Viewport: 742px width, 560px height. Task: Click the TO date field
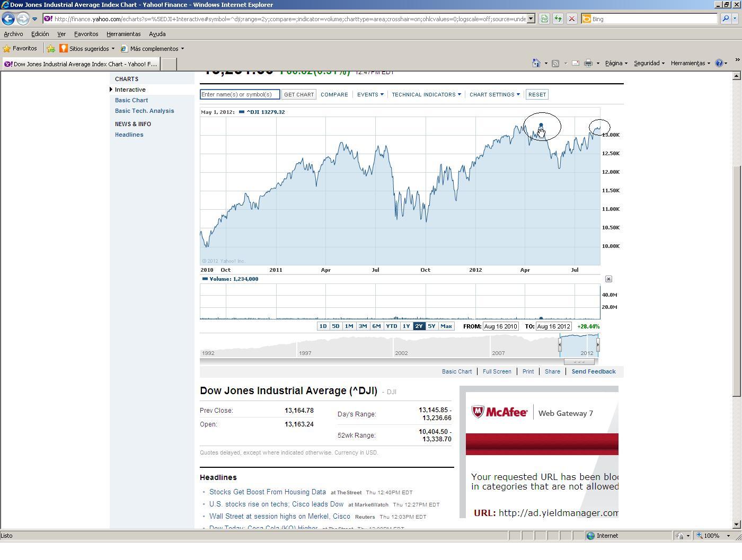553,326
